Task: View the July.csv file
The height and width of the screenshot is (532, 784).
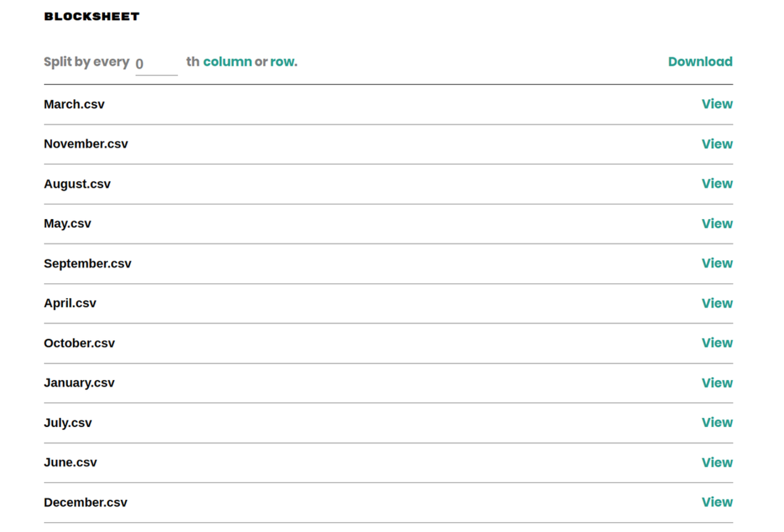Action: click(717, 423)
